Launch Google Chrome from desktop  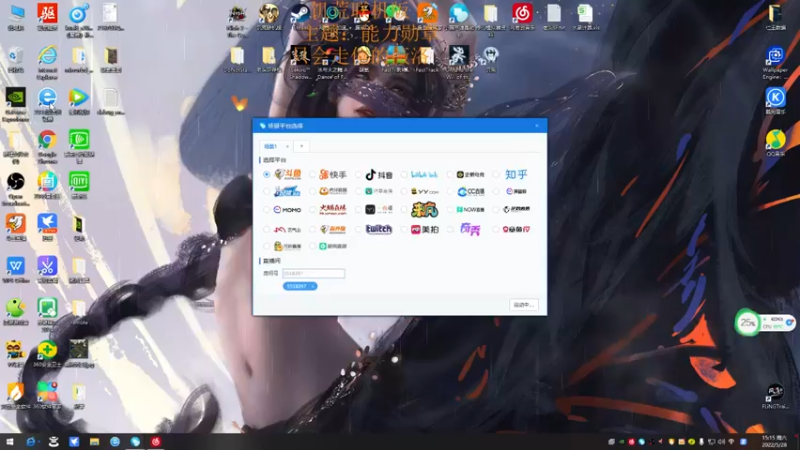47,146
